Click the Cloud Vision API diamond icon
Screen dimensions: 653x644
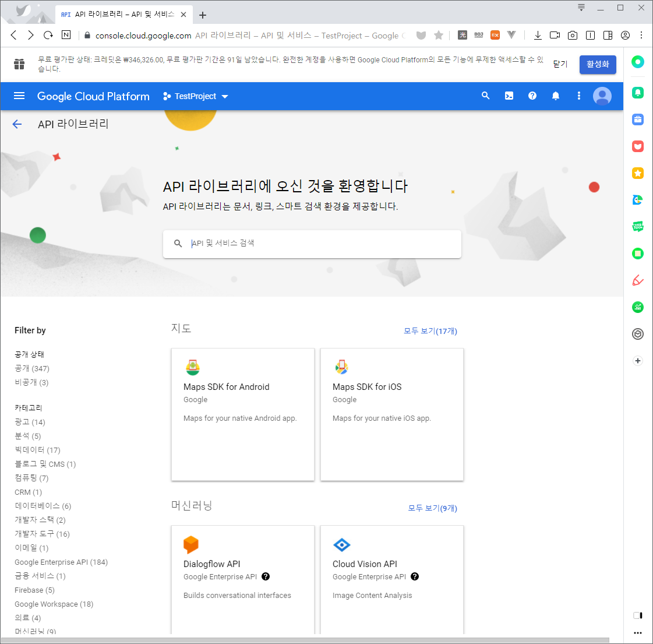tap(341, 544)
